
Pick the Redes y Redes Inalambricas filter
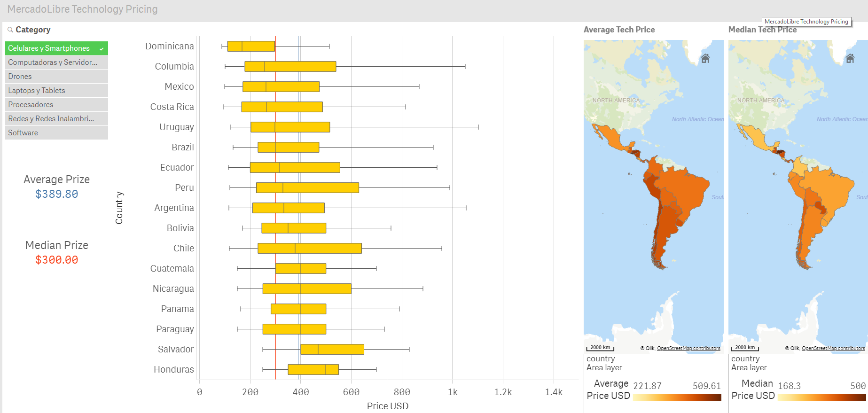point(56,119)
